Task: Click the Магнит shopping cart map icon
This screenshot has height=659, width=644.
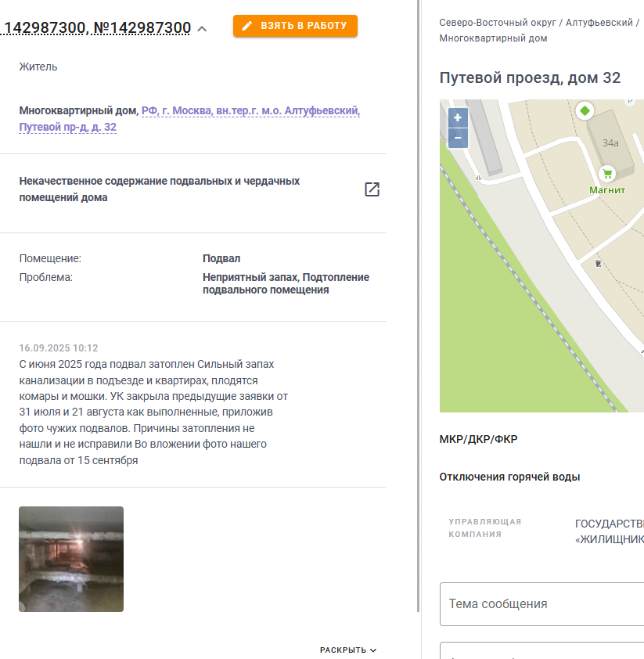Action: click(607, 173)
